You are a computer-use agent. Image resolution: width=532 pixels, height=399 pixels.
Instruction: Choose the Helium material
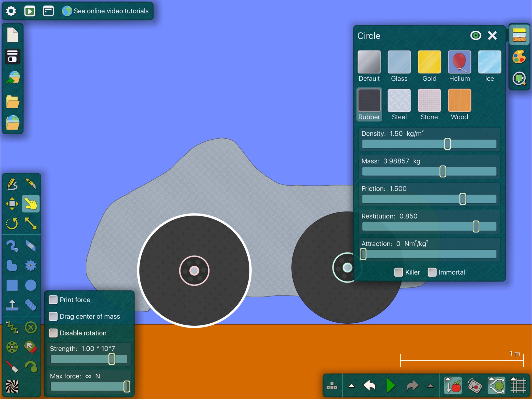coord(460,66)
